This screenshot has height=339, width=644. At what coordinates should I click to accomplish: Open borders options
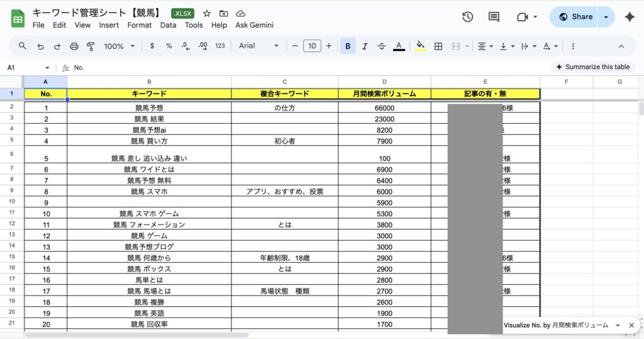[438, 47]
